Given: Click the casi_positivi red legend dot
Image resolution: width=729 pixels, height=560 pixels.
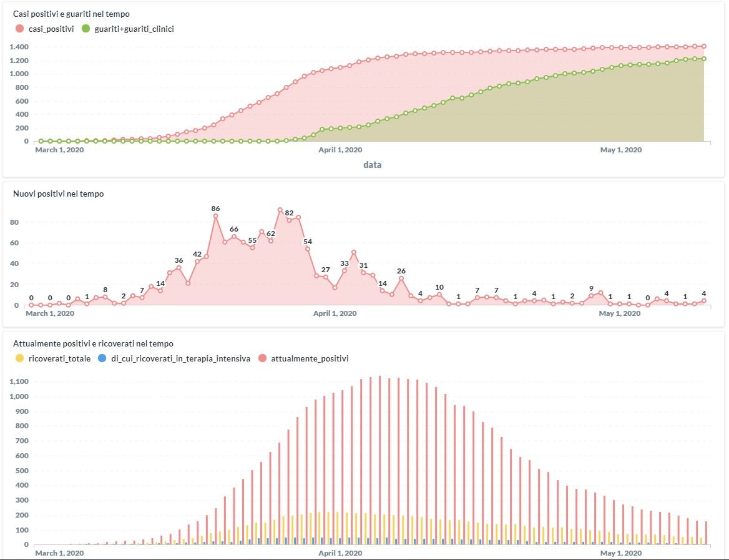Looking at the screenshot, I should [x=19, y=29].
